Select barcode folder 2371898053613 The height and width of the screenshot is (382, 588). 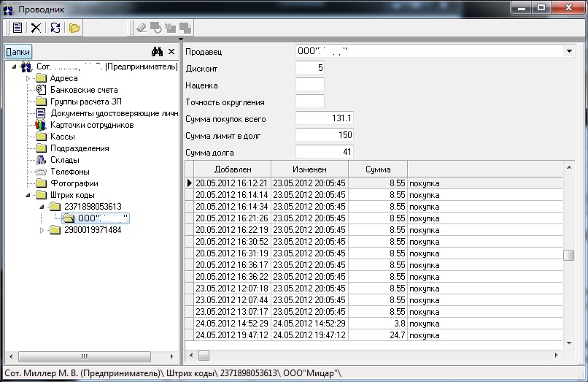tap(93, 207)
